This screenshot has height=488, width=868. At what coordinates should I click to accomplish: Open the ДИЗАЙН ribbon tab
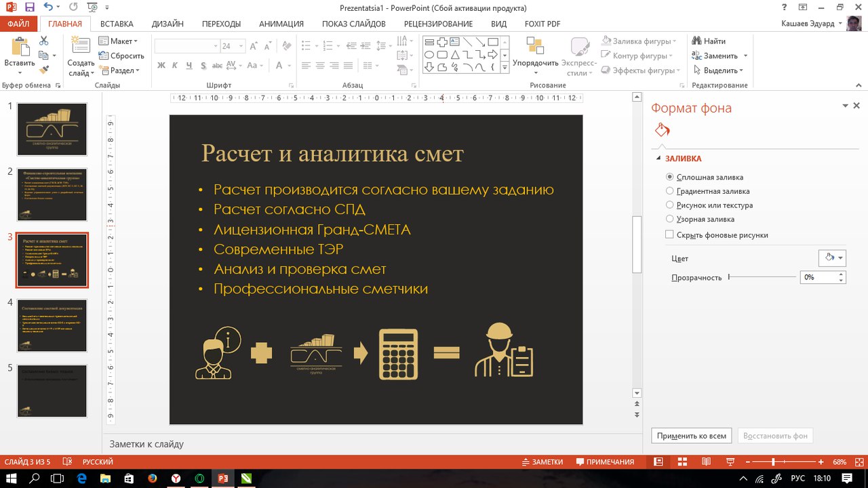pos(167,24)
